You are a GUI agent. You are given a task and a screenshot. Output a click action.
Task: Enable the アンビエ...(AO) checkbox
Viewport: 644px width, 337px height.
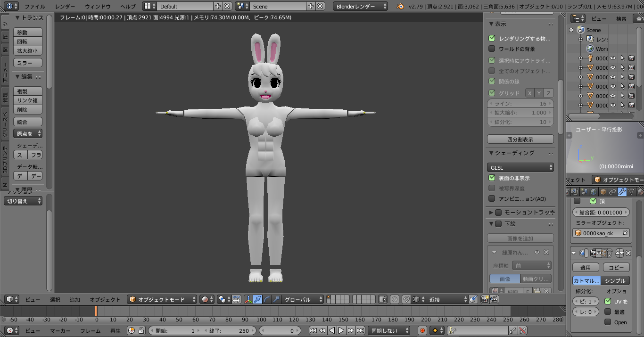click(492, 199)
